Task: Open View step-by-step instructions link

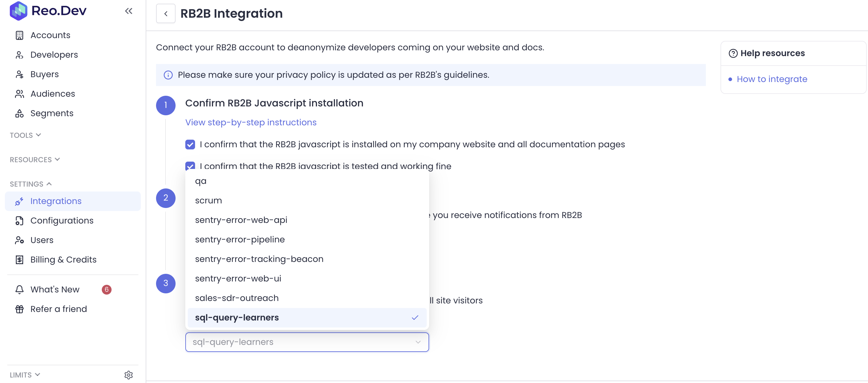Action: tap(251, 122)
